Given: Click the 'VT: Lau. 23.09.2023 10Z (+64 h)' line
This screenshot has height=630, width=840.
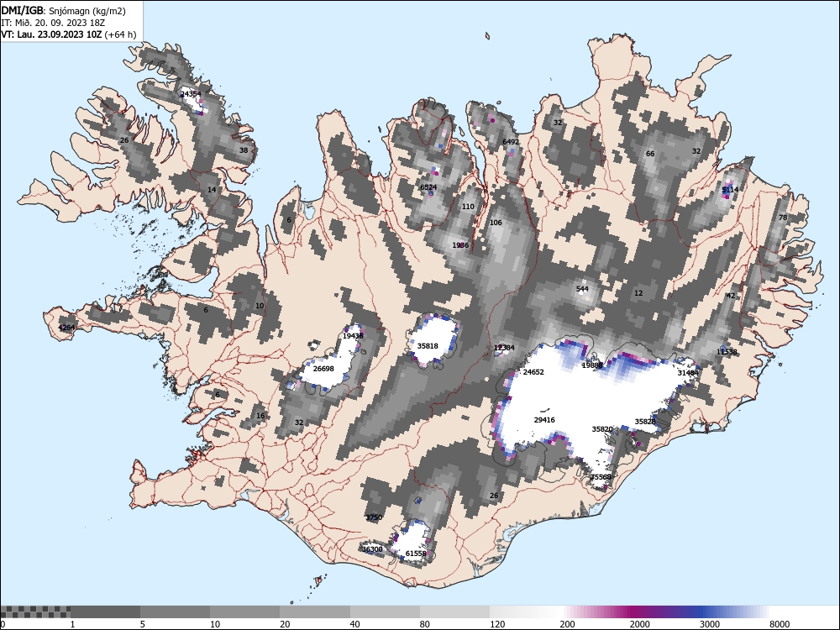Looking at the screenshot, I should [x=69, y=34].
